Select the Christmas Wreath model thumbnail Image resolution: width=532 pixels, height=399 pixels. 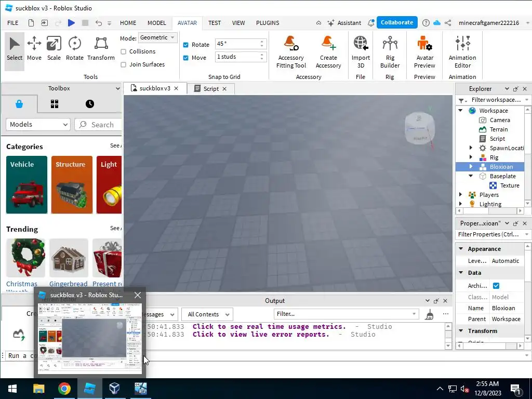pyautogui.click(x=25, y=258)
